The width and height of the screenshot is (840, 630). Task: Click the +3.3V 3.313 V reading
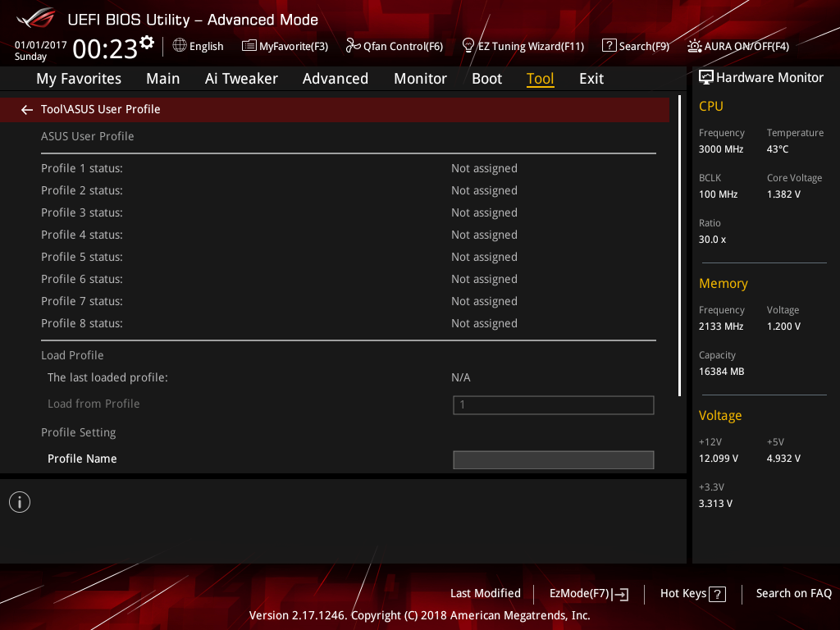click(715, 504)
